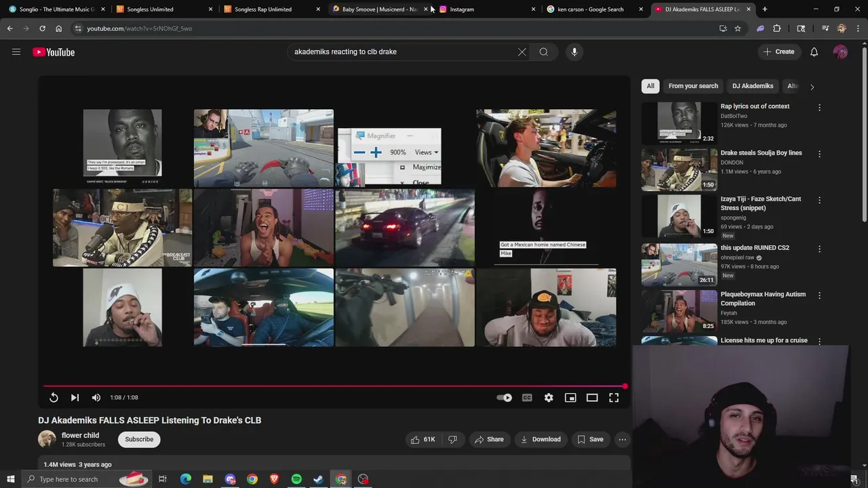Viewport: 868px width, 488px height.
Task: Reload the current page
Action: click(x=42, y=28)
